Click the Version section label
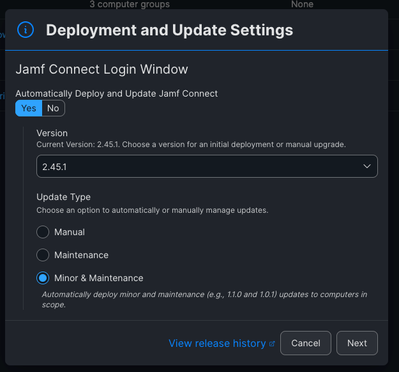 pos(52,133)
